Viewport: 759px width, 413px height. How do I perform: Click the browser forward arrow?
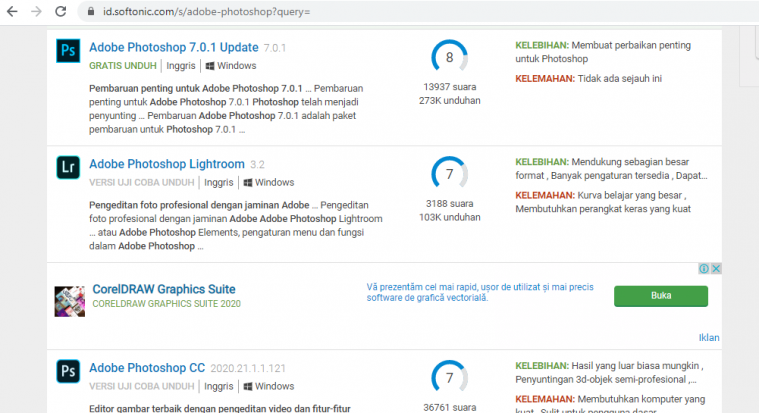(x=36, y=11)
